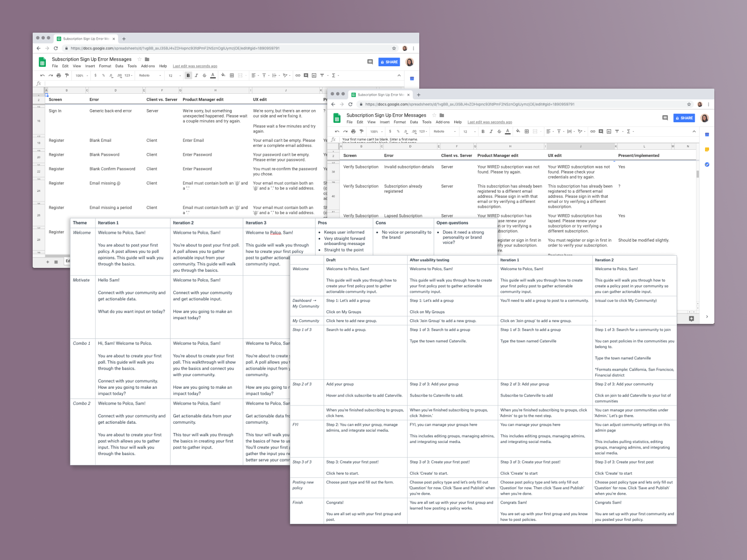
Task: Click Text color swatch in left window toolbar
Action: click(x=213, y=75)
